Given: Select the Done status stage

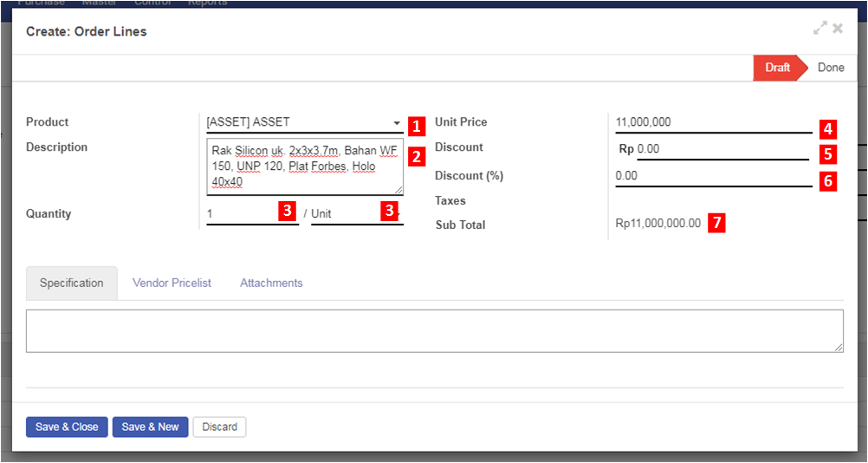Looking at the screenshot, I should pos(830,68).
